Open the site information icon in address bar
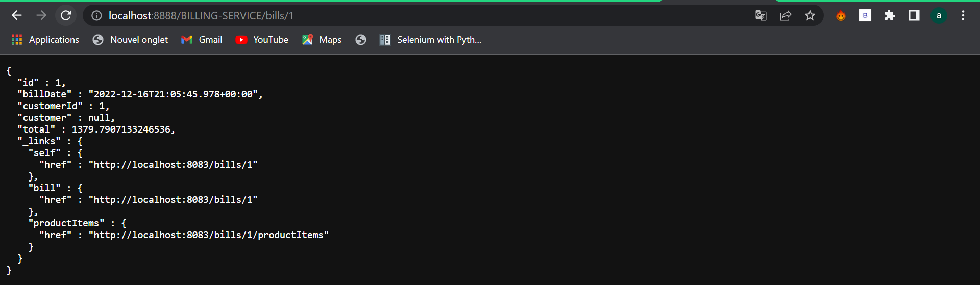 96,16
